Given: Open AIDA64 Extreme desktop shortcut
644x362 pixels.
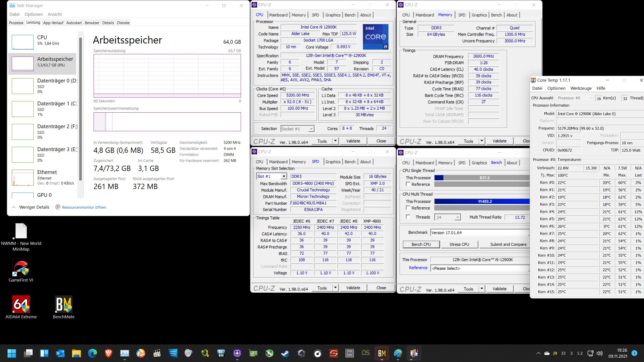Looking at the screenshot, I should click(21, 304).
